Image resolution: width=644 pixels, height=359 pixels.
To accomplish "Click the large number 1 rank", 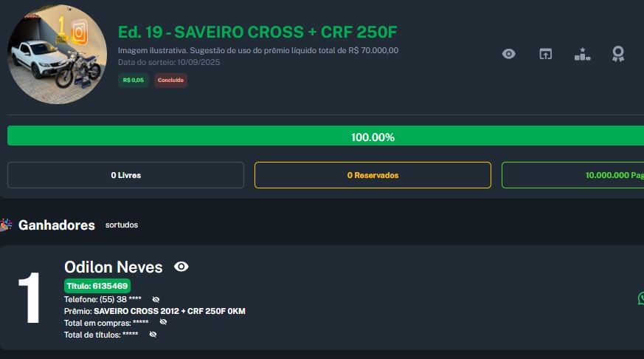I will click(30, 298).
